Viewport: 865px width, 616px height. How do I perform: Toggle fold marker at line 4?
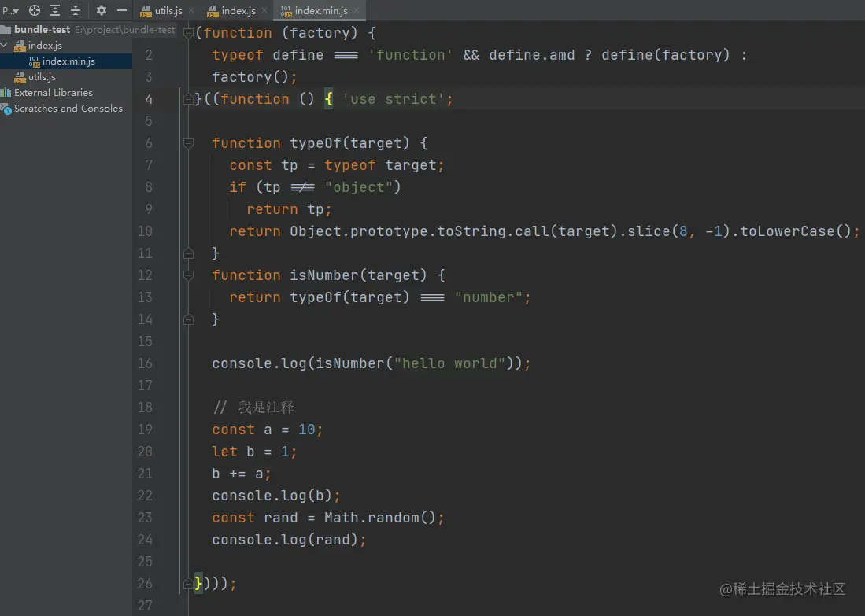188,99
